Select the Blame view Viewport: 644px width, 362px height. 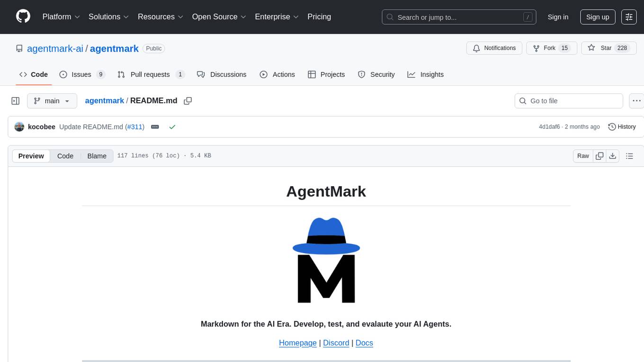97,156
